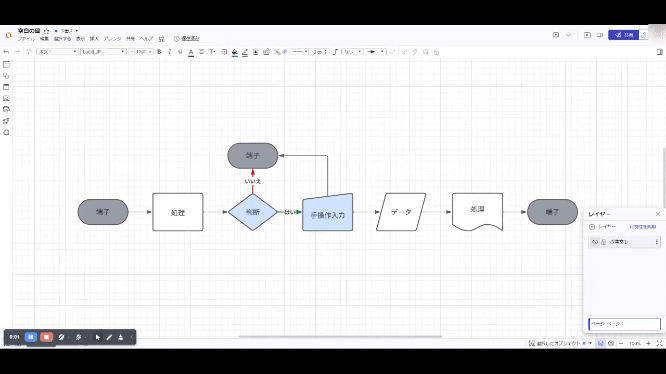Open the ファイル menu
This screenshot has height=374, width=666.
click(26, 39)
